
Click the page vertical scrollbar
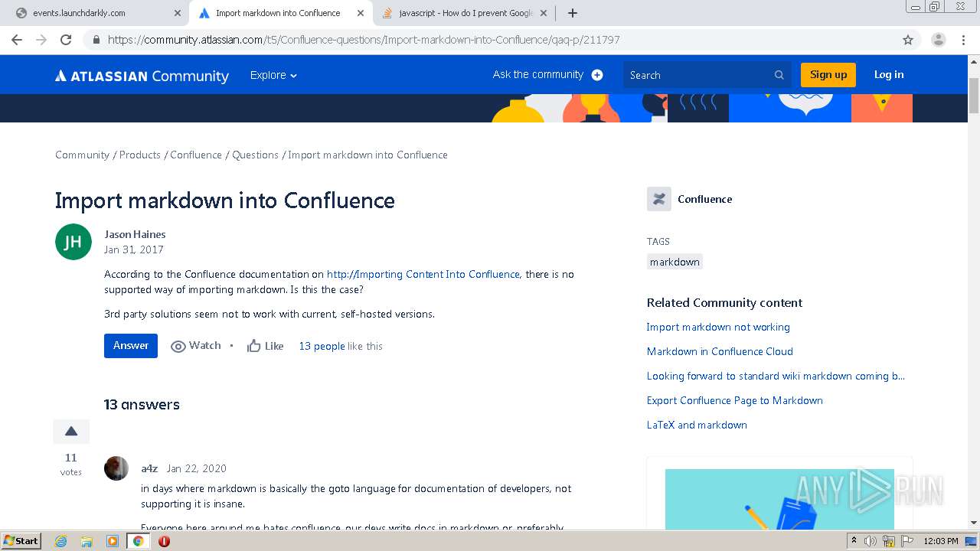point(974,95)
